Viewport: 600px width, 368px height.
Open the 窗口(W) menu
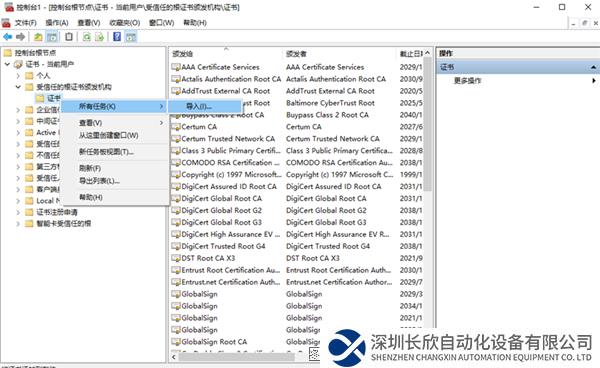pyautogui.click(x=161, y=23)
